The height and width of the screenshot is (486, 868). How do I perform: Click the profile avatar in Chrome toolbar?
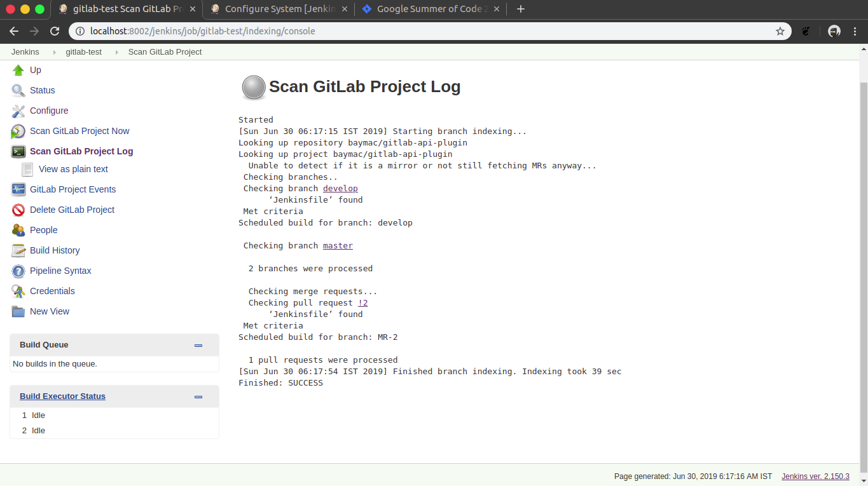point(834,31)
